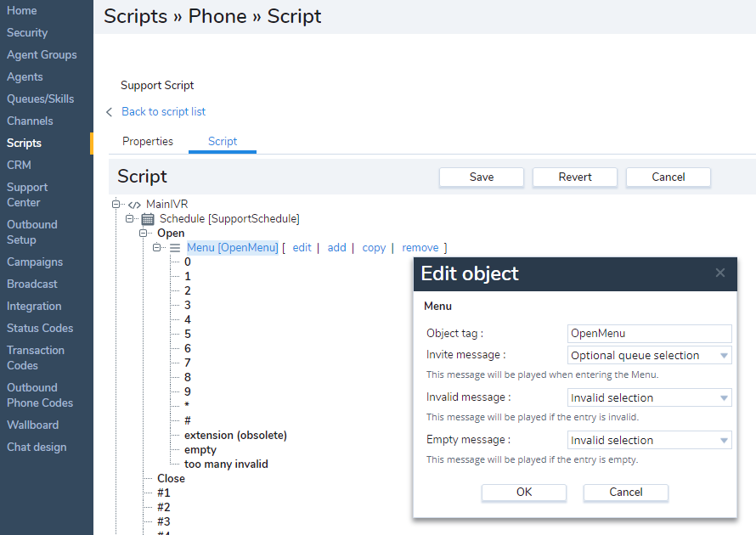Open Campaigns in the sidebar
The height and width of the screenshot is (535, 756).
(x=35, y=262)
